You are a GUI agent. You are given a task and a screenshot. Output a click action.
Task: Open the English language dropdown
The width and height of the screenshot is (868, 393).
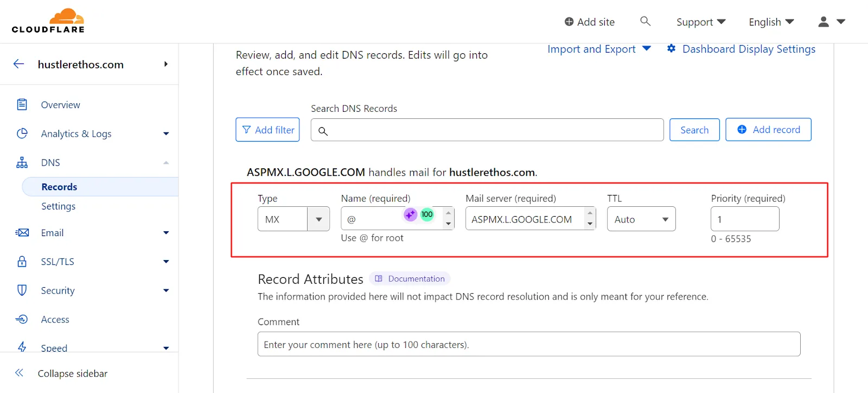771,22
